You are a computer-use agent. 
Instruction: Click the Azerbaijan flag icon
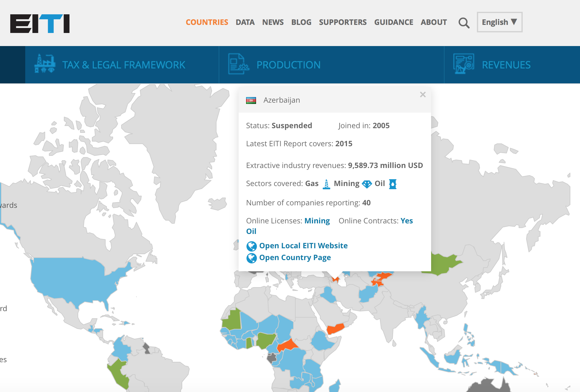click(251, 100)
